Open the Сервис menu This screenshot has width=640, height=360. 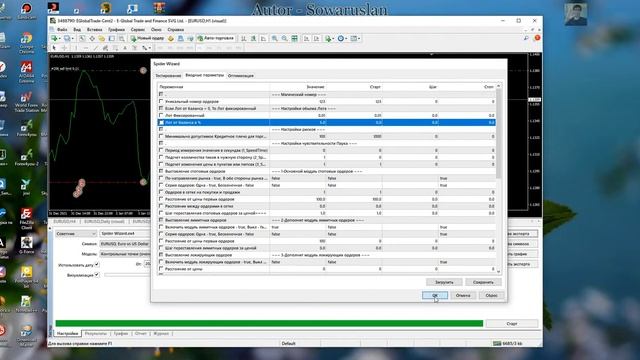138,30
